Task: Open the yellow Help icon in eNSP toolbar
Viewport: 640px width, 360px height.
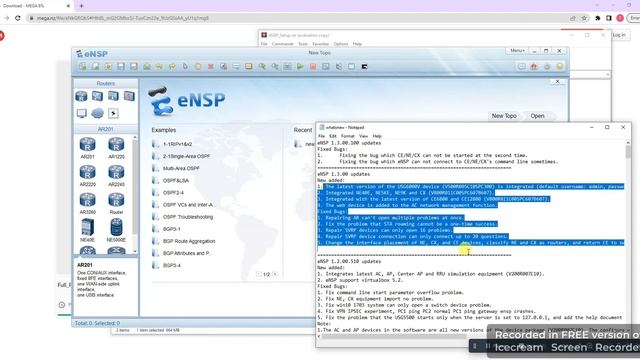Action: pyautogui.click(x=560, y=67)
